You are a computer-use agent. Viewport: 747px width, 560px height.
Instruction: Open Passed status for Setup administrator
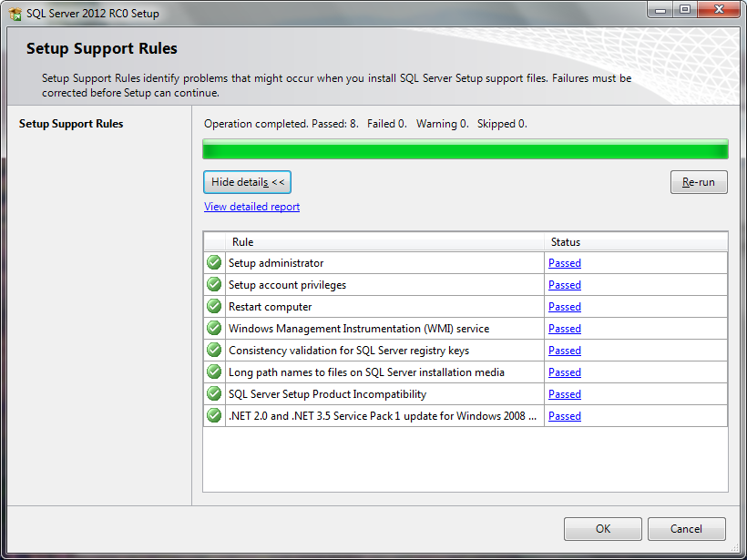tap(565, 263)
